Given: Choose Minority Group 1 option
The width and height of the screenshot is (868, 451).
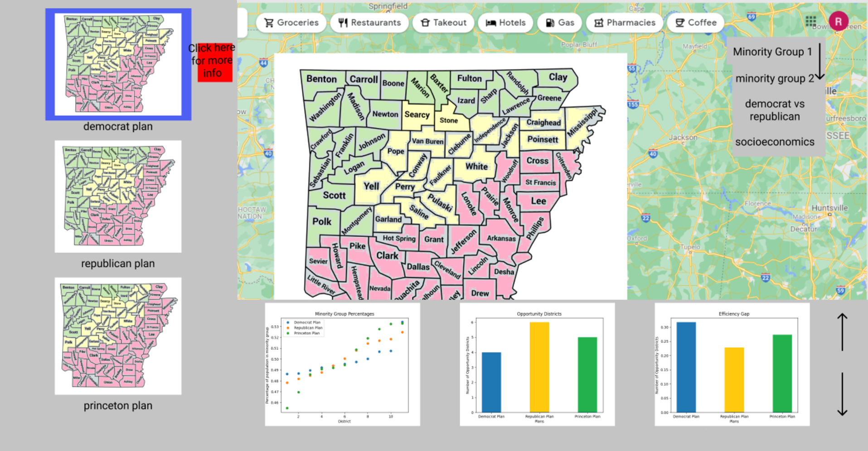Looking at the screenshot, I should tap(772, 52).
